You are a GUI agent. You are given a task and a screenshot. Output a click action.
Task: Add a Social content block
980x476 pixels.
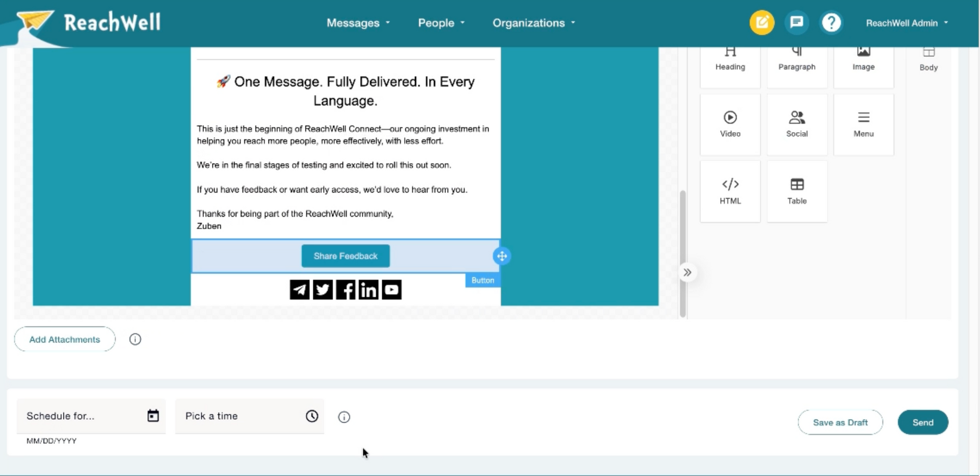[x=797, y=125]
